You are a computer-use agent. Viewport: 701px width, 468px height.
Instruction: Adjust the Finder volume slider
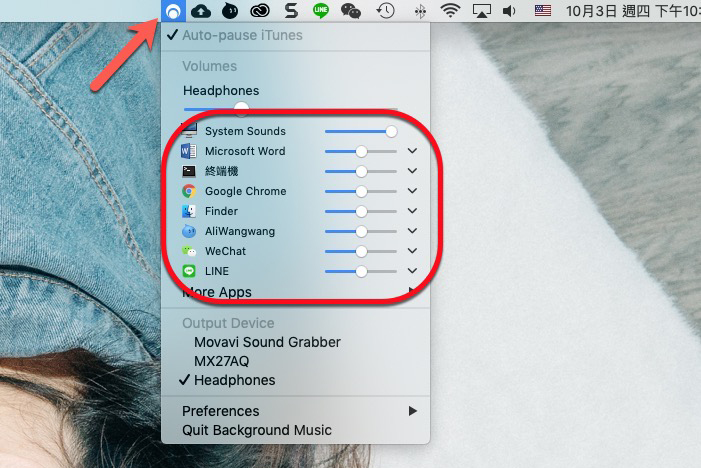pos(361,211)
